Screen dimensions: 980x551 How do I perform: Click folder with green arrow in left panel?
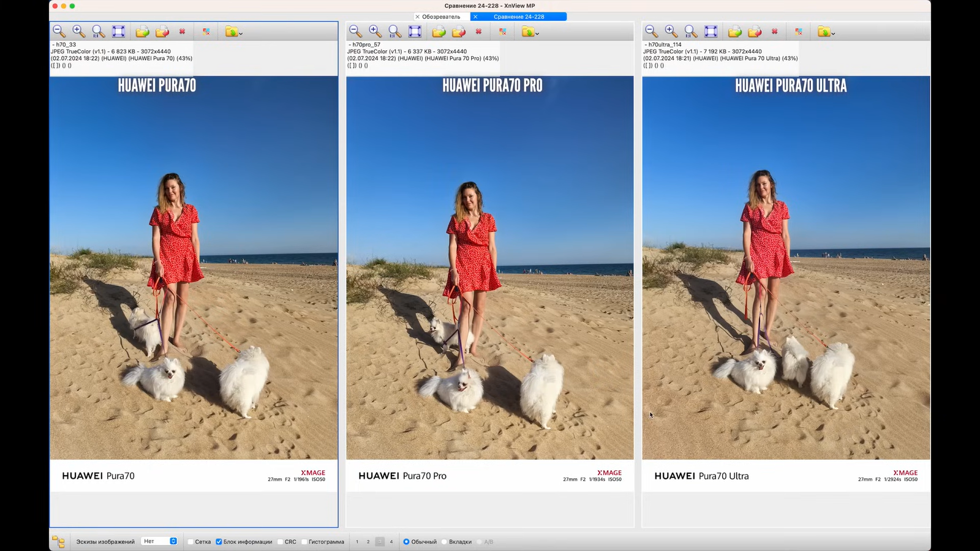tap(142, 31)
